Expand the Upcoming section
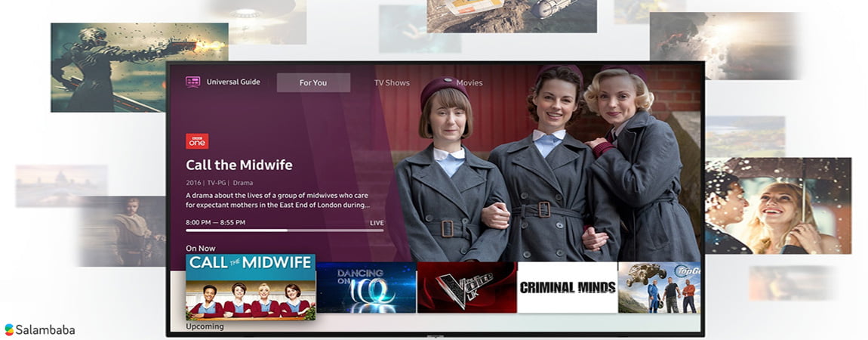This screenshot has height=340, width=868. click(205, 326)
